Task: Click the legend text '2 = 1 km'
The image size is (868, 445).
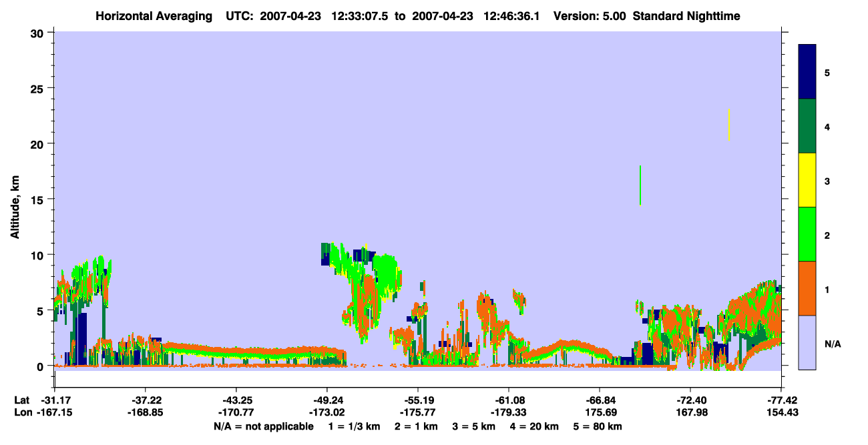Action: tap(415, 426)
